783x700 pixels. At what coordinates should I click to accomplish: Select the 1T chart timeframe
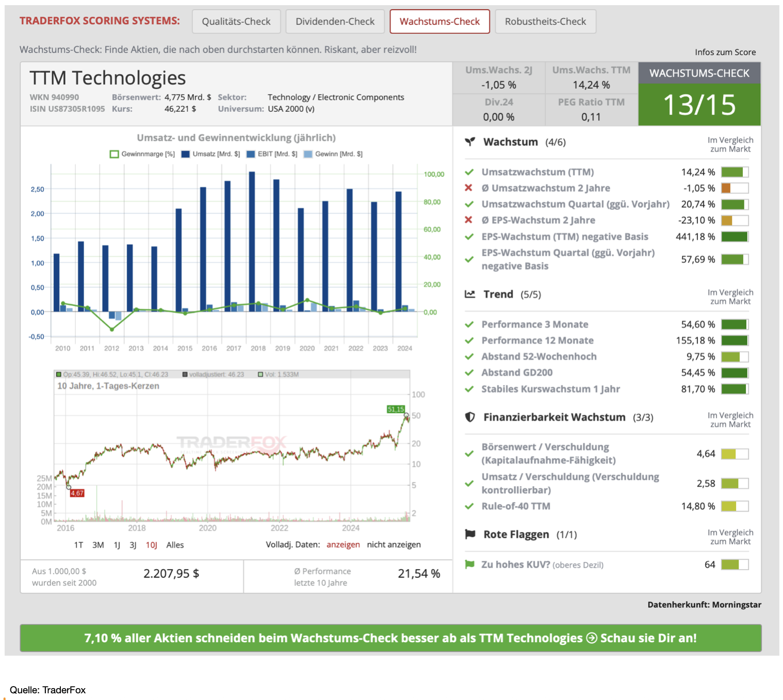pyautogui.click(x=78, y=545)
